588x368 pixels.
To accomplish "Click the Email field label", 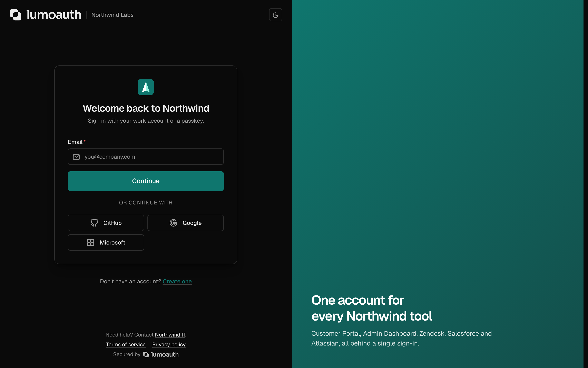I will tap(75, 142).
